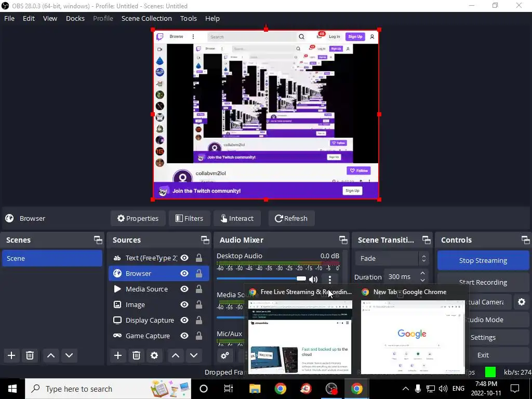Pop out the Audio Mixer dock
Viewport: 532px width, 399px height.
click(x=343, y=240)
